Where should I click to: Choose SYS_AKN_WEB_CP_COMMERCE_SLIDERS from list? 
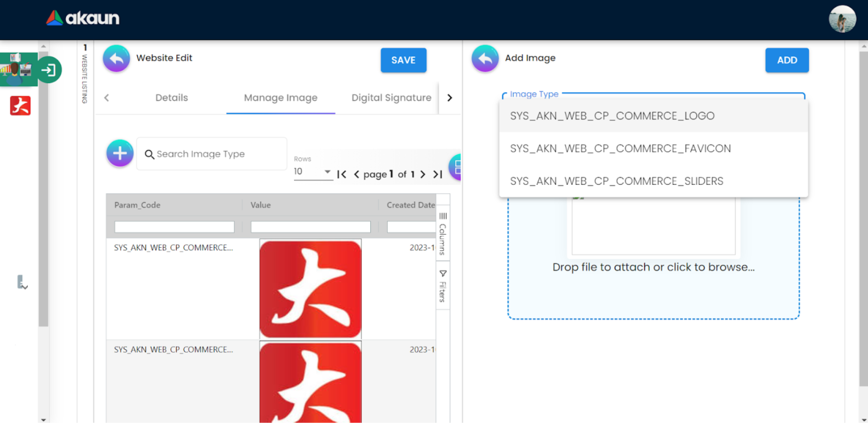tap(616, 181)
